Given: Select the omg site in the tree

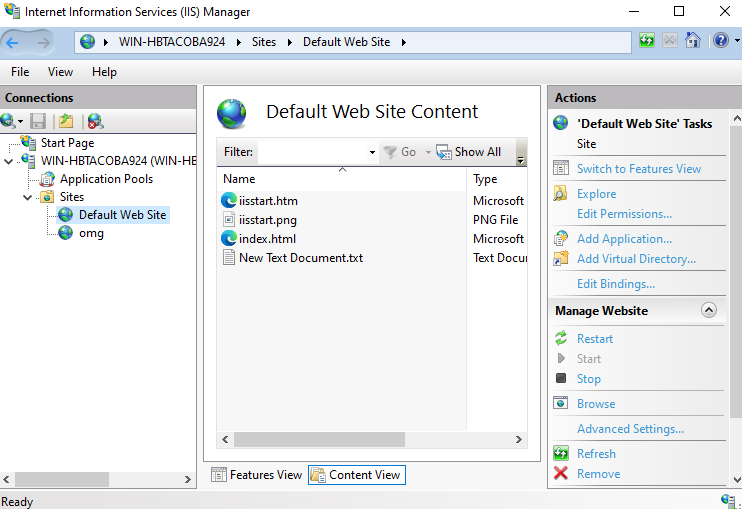Looking at the screenshot, I should tap(91, 233).
